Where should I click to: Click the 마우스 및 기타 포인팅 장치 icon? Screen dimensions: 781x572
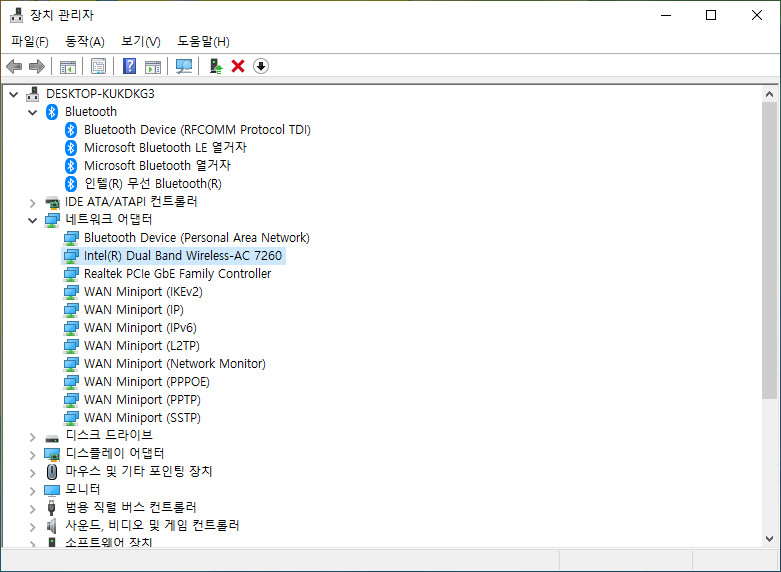[52, 471]
